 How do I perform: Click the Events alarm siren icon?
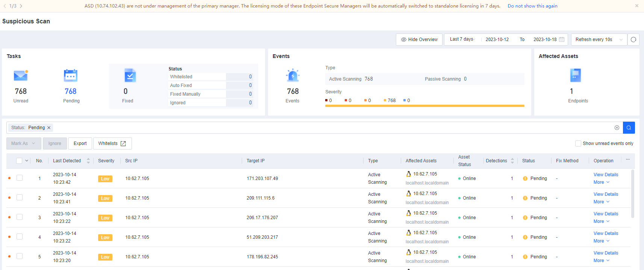[292, 76]
